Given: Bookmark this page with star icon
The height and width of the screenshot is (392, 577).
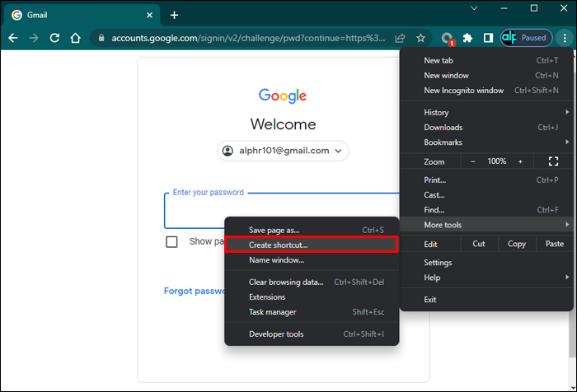Looking at the screenshot, I should 420,38.
